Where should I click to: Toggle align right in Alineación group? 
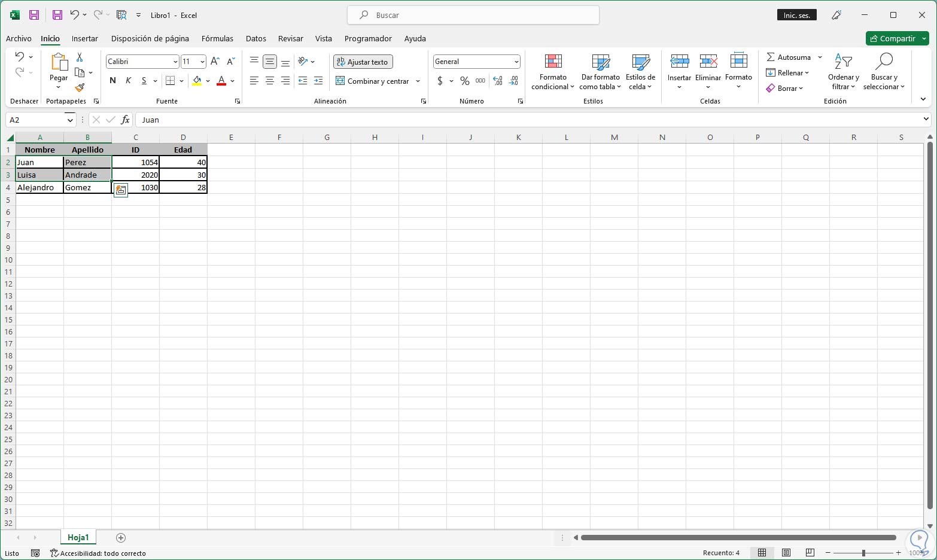tap(285, 81)
